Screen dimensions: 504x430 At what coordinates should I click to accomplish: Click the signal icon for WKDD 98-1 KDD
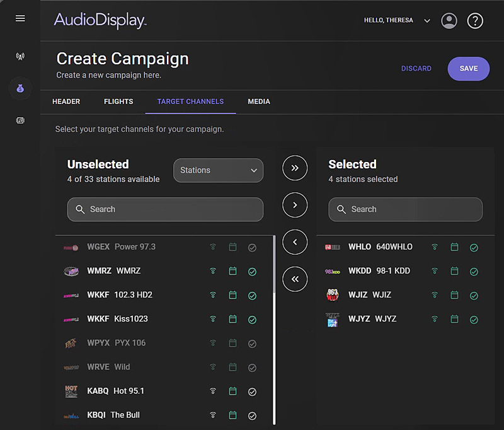pos(435,271)
